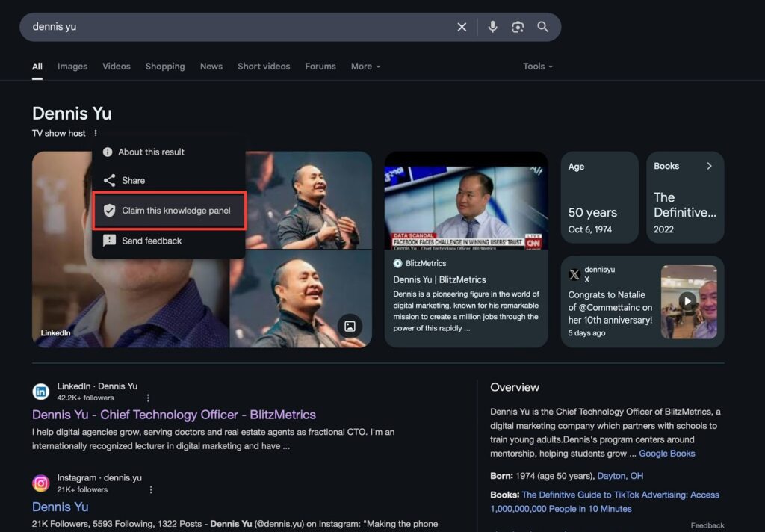The image size is (765, 532).
Task: Switch to Short videos tab
Action: click(x=264, y=66)
